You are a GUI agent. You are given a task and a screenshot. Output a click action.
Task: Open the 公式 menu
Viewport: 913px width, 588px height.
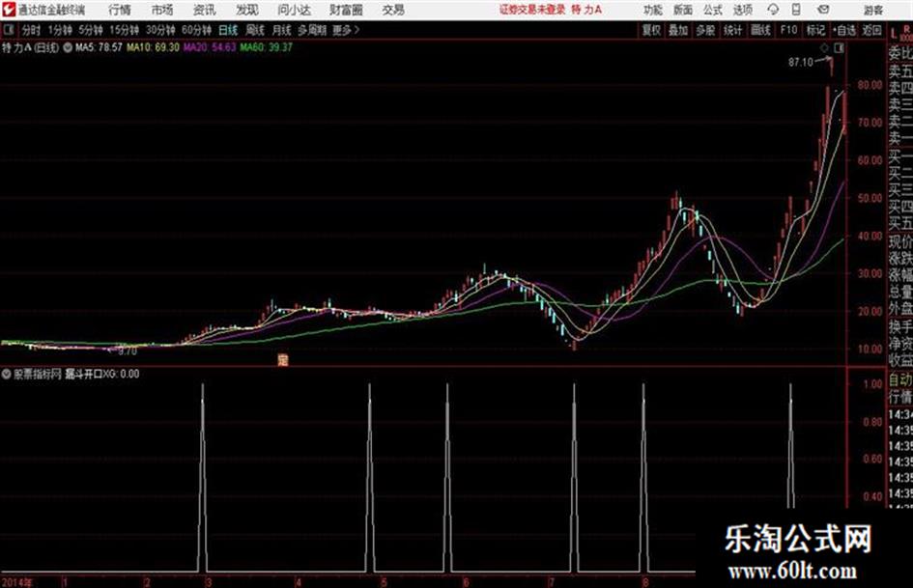(713, 10)
